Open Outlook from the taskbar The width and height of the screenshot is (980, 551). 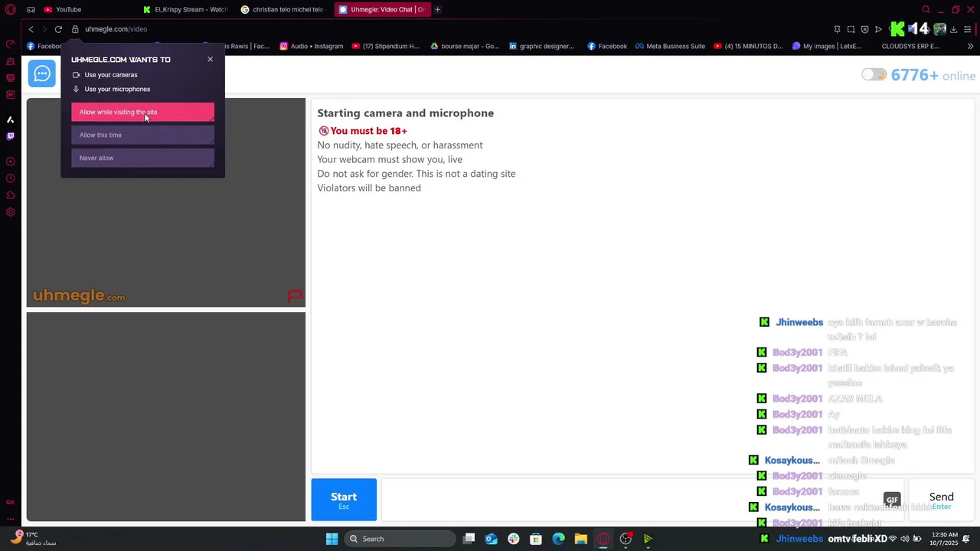492,539
